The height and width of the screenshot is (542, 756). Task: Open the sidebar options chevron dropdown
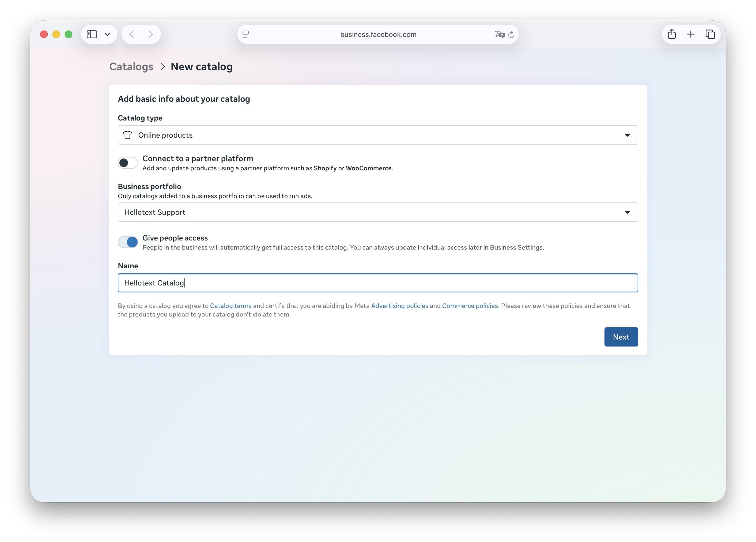pyautogui.click(x=107, y=34)
